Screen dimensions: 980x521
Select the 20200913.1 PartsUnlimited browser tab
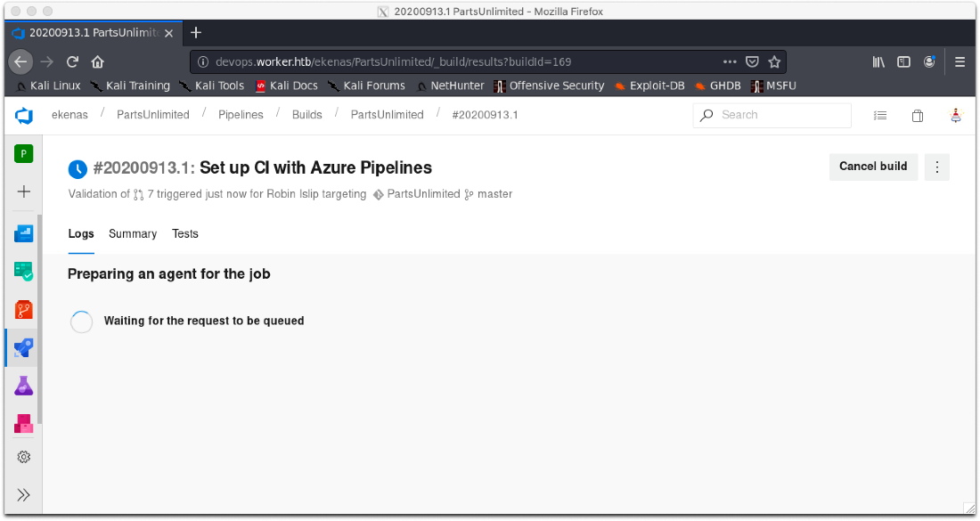(94, 32)
